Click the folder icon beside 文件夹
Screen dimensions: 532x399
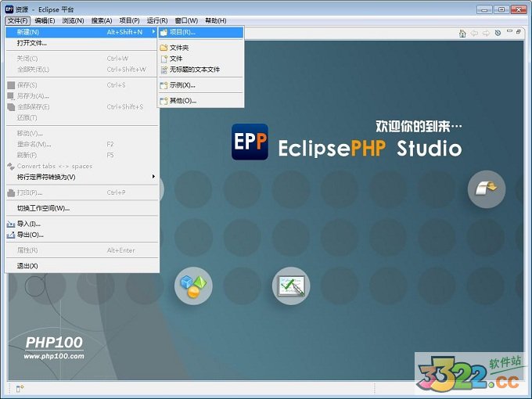(164, 48)
